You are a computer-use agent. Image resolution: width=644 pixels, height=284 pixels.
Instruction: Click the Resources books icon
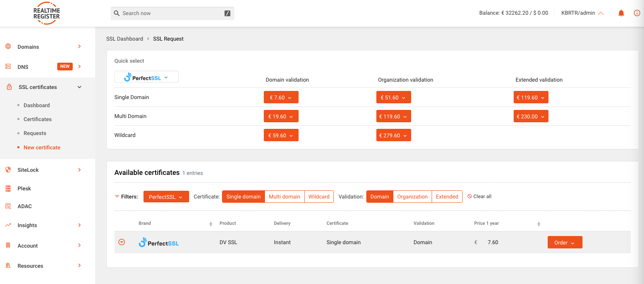pos(8,265)
